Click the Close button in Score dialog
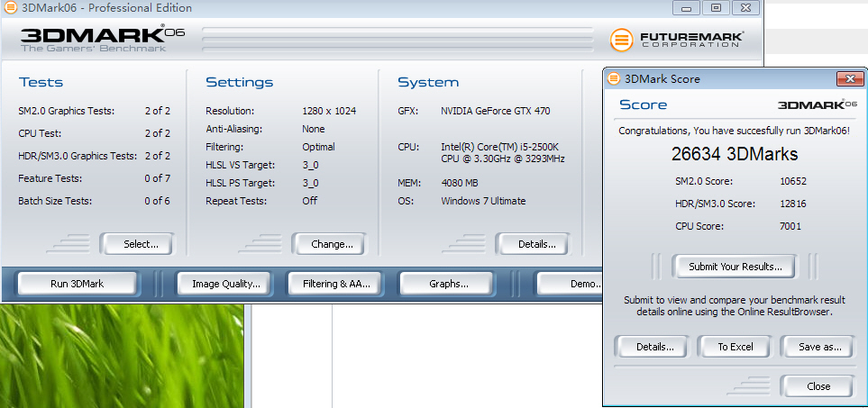This screenshot has height=408, width=868. (x=817, y=386)
